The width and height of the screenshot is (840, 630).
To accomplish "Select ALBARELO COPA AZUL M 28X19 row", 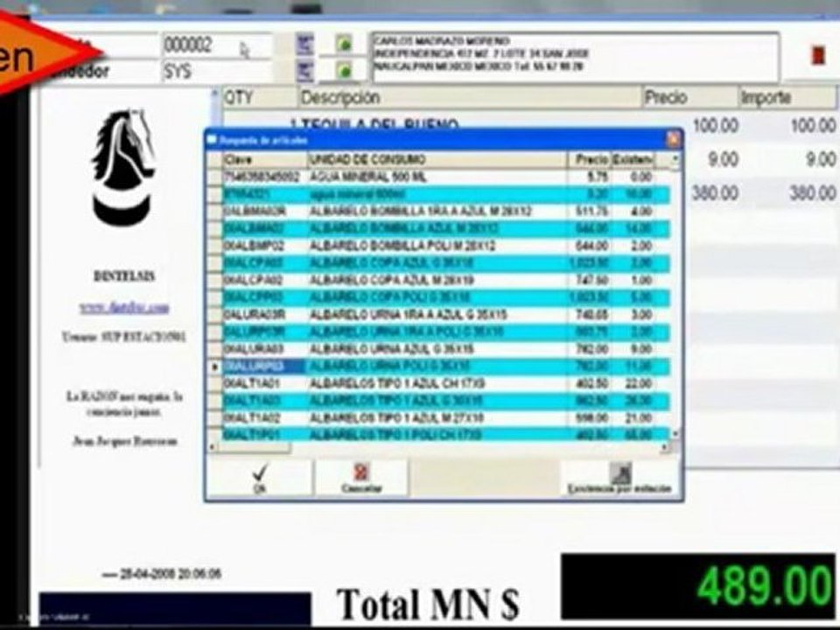I will (x=445, y=280).
